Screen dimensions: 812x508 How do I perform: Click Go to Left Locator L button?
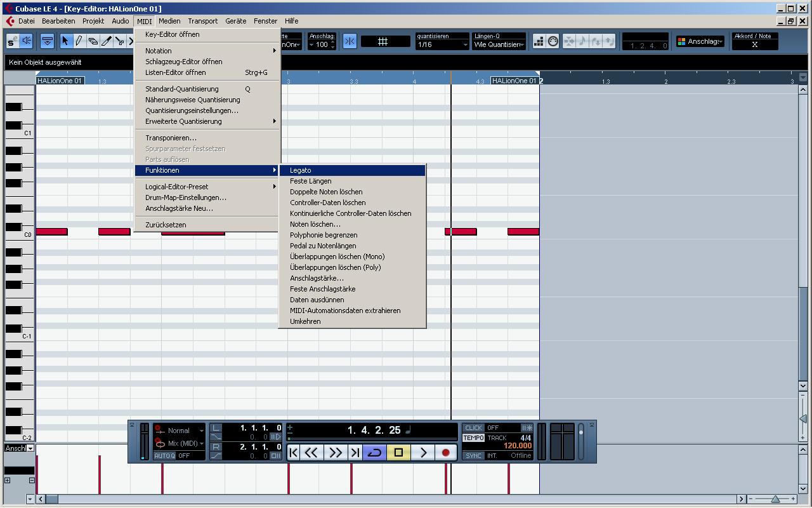(216, 428)
